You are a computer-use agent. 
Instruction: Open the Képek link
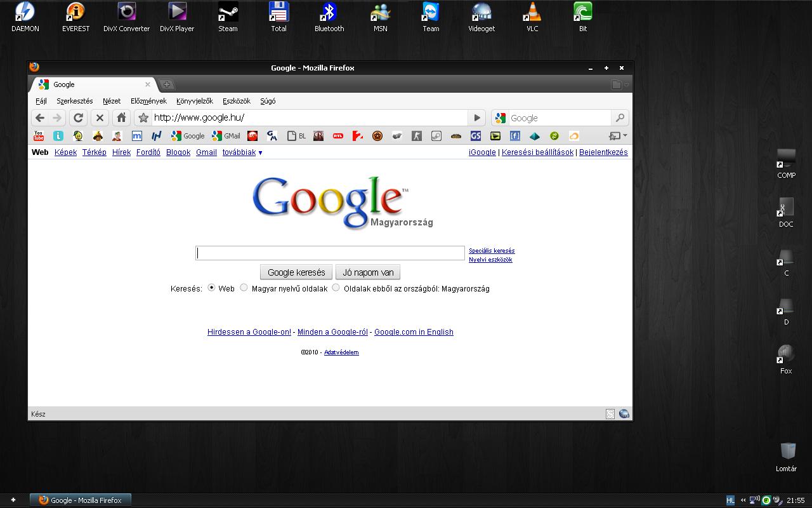pos(65,152)
